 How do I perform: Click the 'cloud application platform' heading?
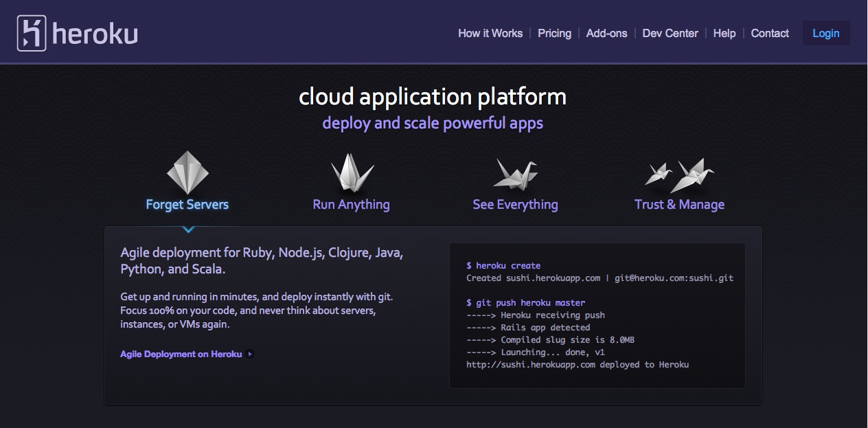(x=433, y=97)
